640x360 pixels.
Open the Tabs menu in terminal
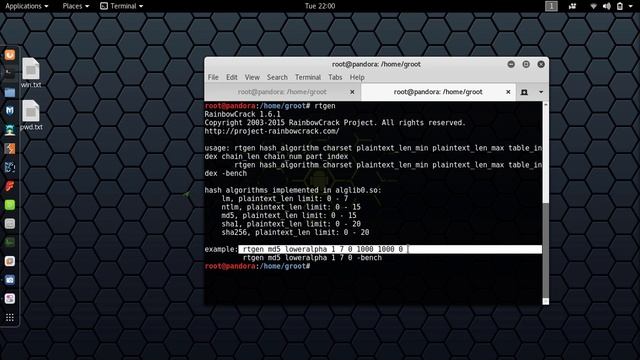(x=335, y=77)
